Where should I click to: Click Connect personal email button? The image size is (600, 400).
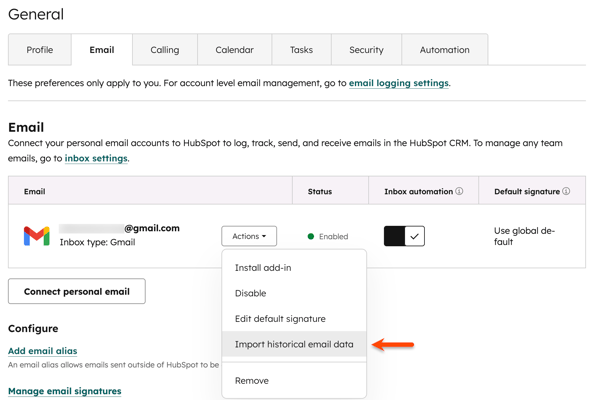(77, 291)
